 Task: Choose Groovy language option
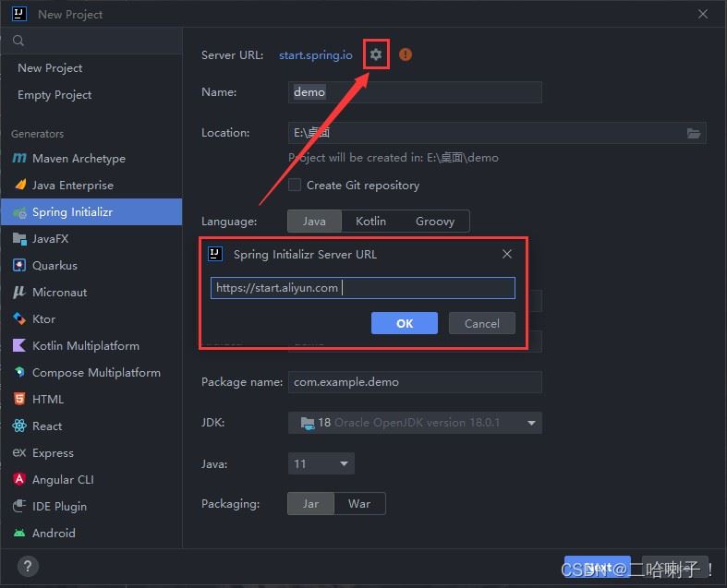(x=435, y=222)
